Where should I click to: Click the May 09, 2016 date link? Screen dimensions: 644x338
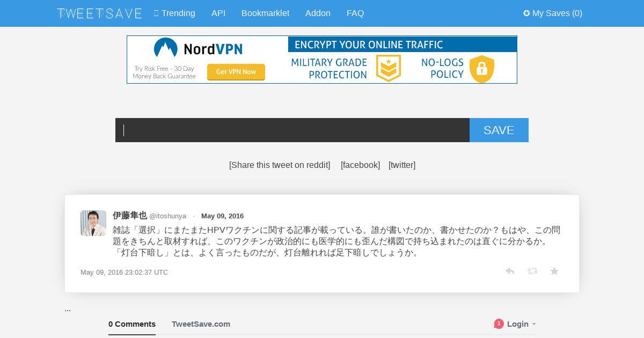[222, 216]
